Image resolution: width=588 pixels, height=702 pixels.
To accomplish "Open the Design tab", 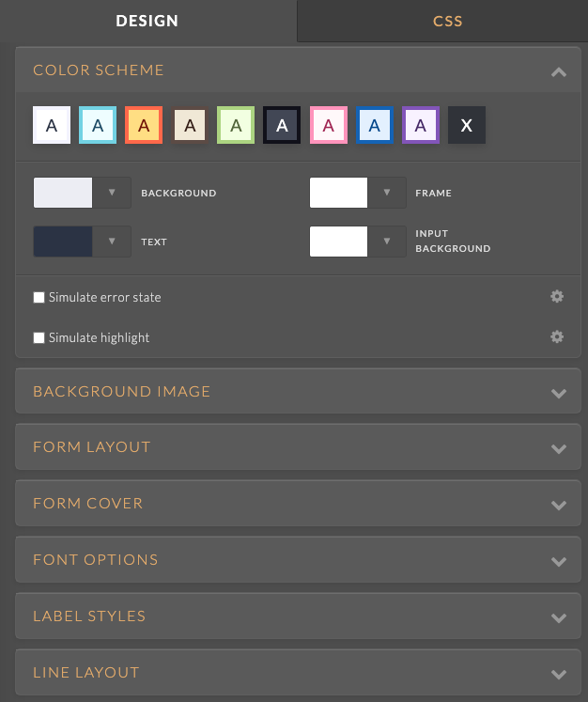I will tap(147, 21).
